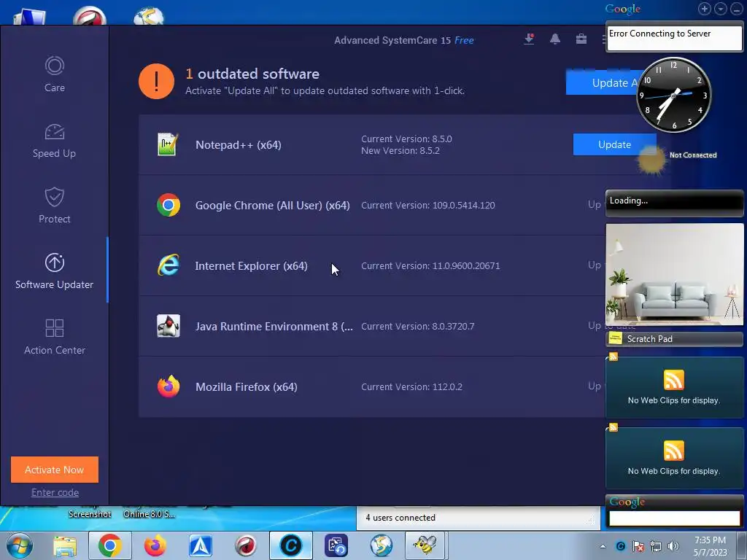The height and width of the screenshot is (560, 747).
Task: Click the Internet Explorer row icon
Action: [169, 265]
